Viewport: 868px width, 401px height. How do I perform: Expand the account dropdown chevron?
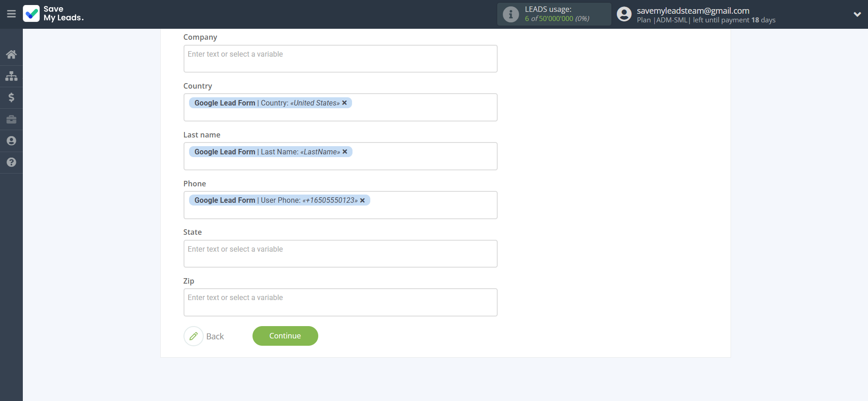[857, 14]
